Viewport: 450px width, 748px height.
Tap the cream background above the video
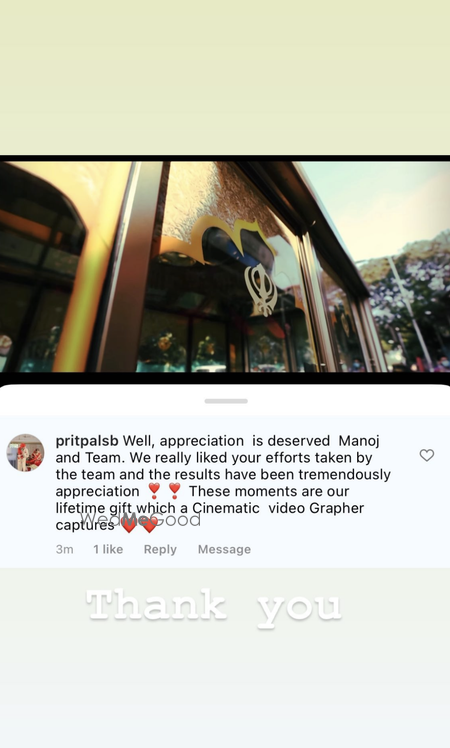tap(225, 76)
